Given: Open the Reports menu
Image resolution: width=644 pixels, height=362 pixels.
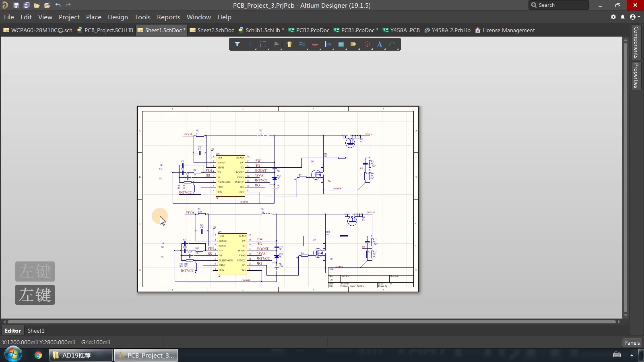Looking at the screenshot, I should point(168,17).
